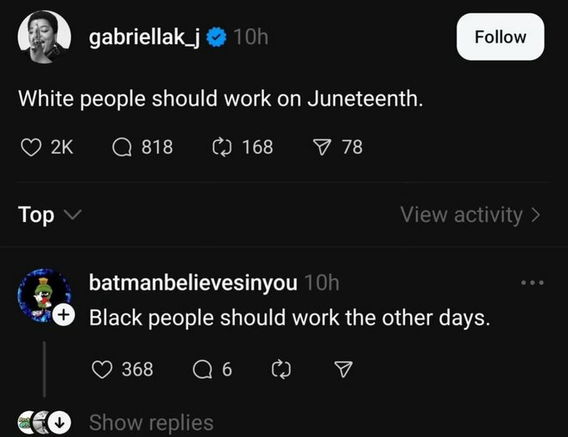
Task: Expand hidden replies with down arrow
Action: 59,423
